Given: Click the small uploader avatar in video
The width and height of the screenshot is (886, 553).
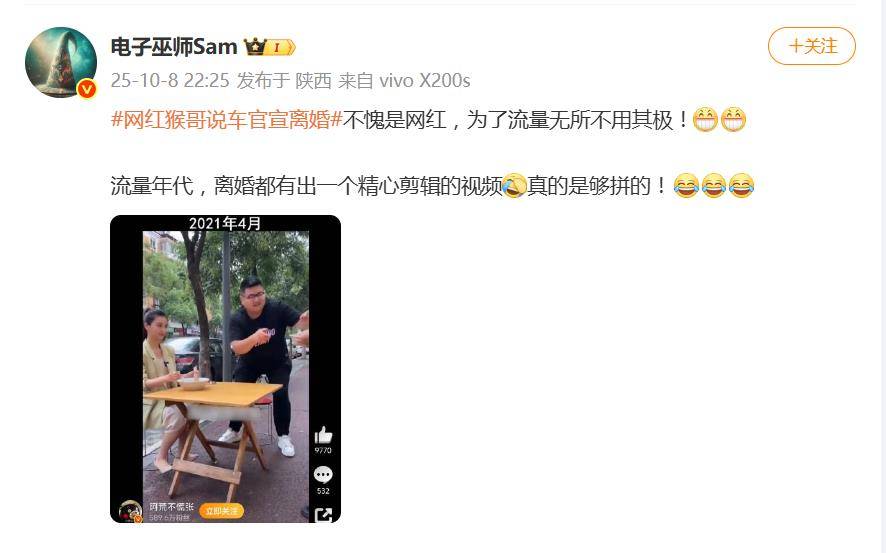Looking at the screenshot, I should pos(131,511).
